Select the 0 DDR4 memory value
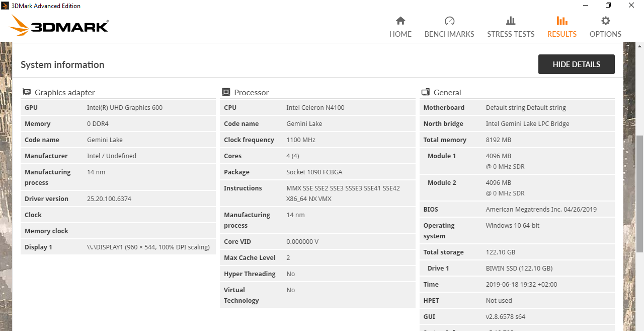The image size is (644, 331). click(98, 123)
